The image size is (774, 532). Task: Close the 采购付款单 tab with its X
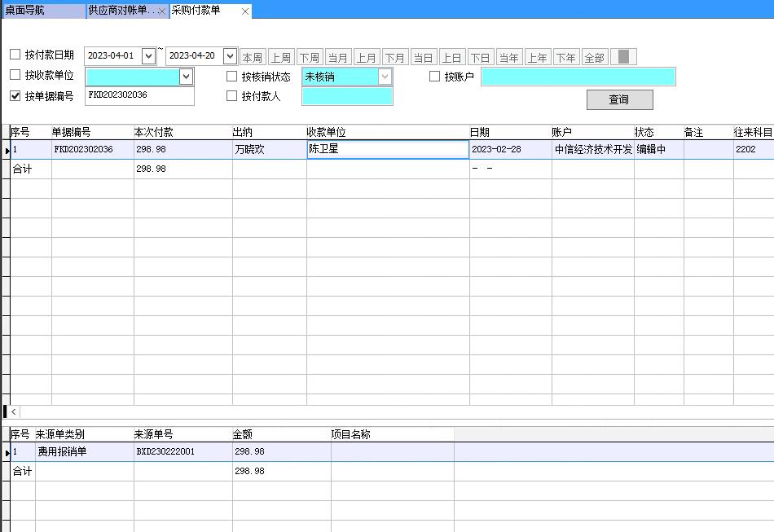pyautogui.click(x=244, y=11)
